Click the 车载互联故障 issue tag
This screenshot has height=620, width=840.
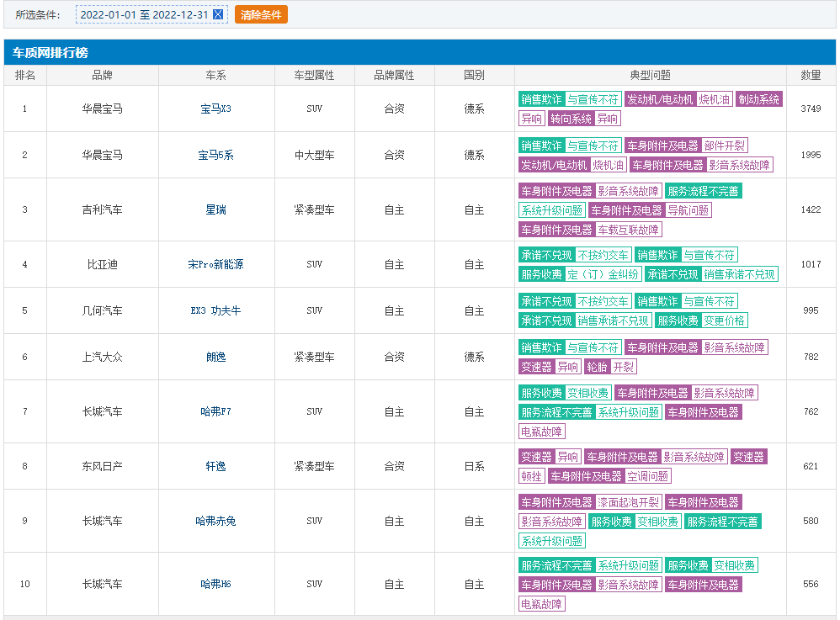coord(628,230)
